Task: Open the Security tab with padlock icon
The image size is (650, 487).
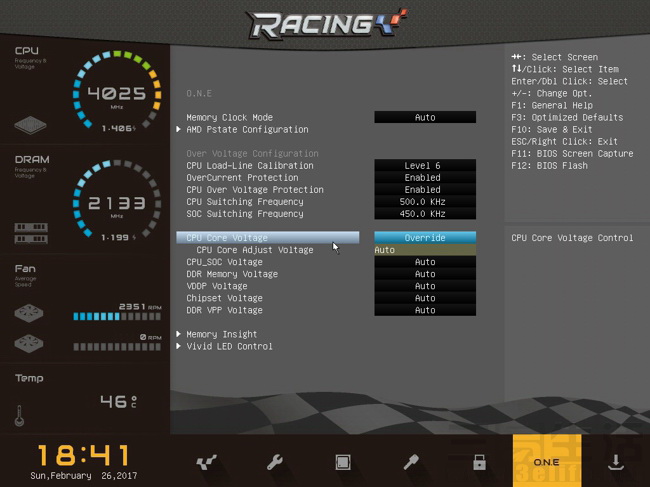Action: tap(479, 462)
